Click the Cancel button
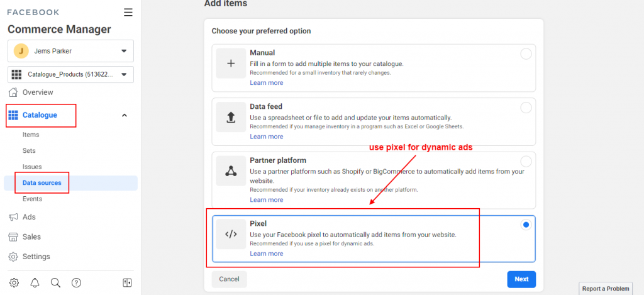Screen dimensions: 644x295 [229, 279]
